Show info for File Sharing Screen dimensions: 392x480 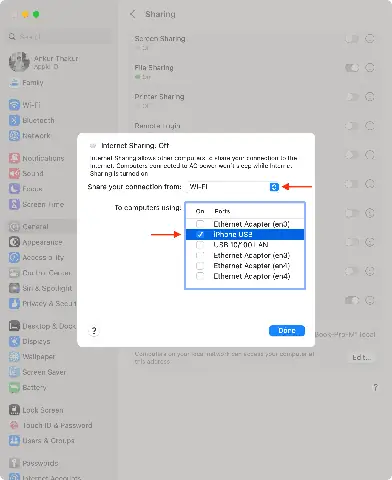click(x=370, y=68)
